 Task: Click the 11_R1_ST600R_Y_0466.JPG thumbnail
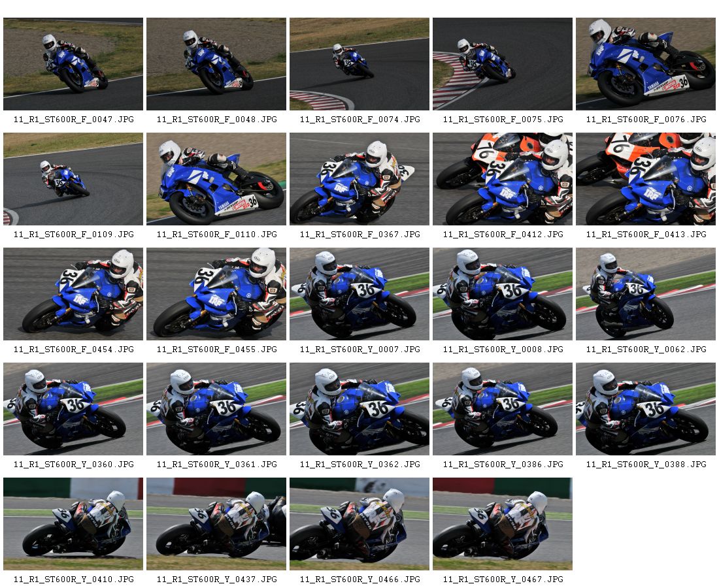(x=359, y=524)
